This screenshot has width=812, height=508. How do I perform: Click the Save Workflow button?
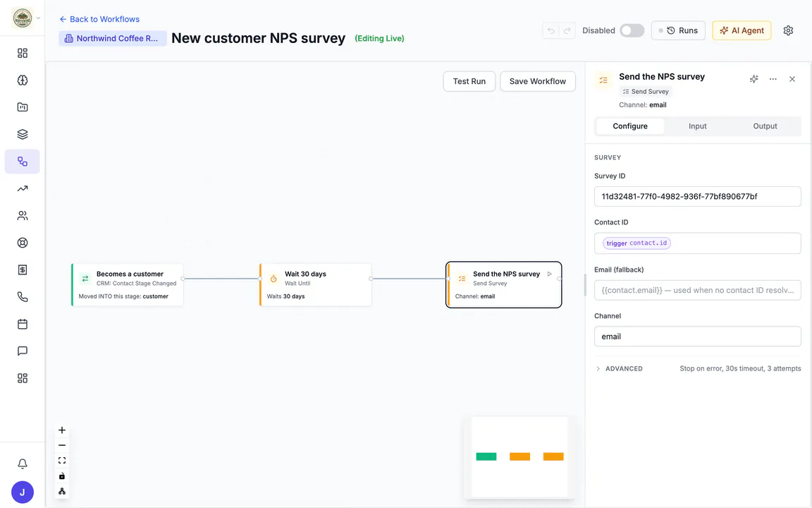point(538,81)
